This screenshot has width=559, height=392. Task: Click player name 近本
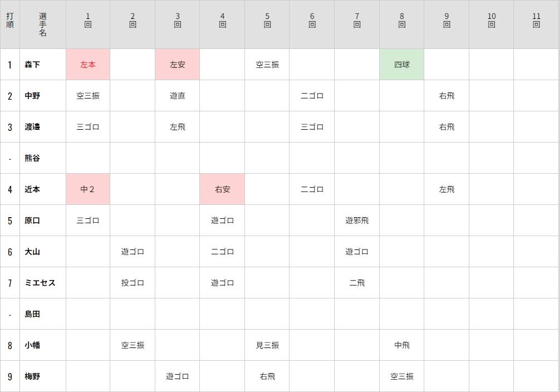pyautogui.click(x=32, y=189)
